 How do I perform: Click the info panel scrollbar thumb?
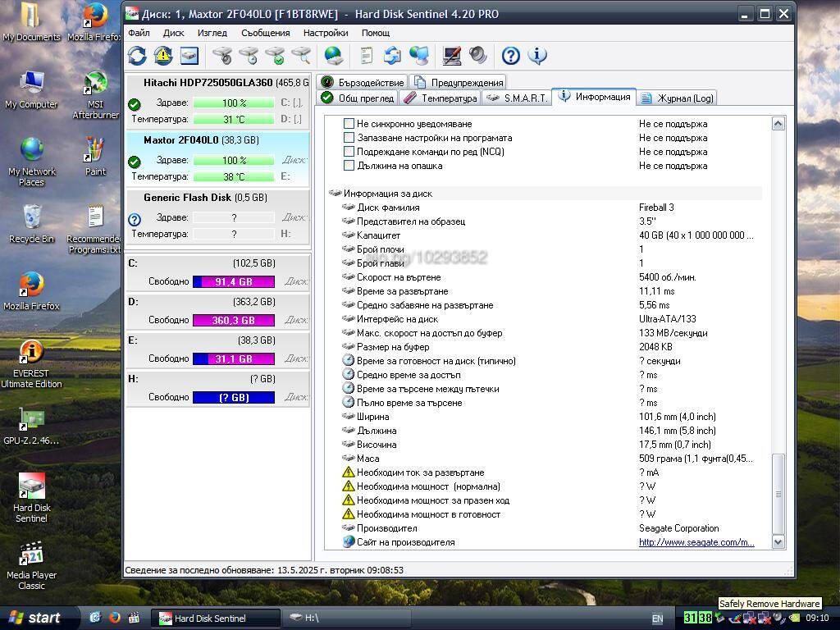click(778, 494)
